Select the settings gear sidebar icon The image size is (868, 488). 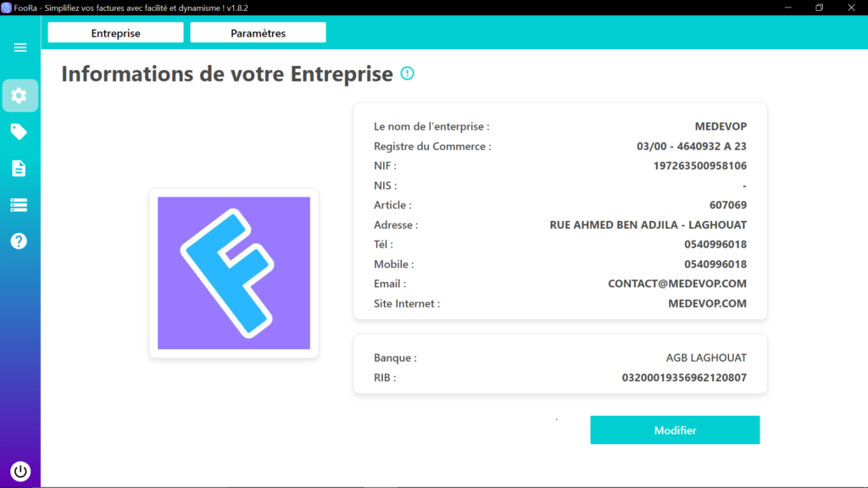click(x=19, y=96)
